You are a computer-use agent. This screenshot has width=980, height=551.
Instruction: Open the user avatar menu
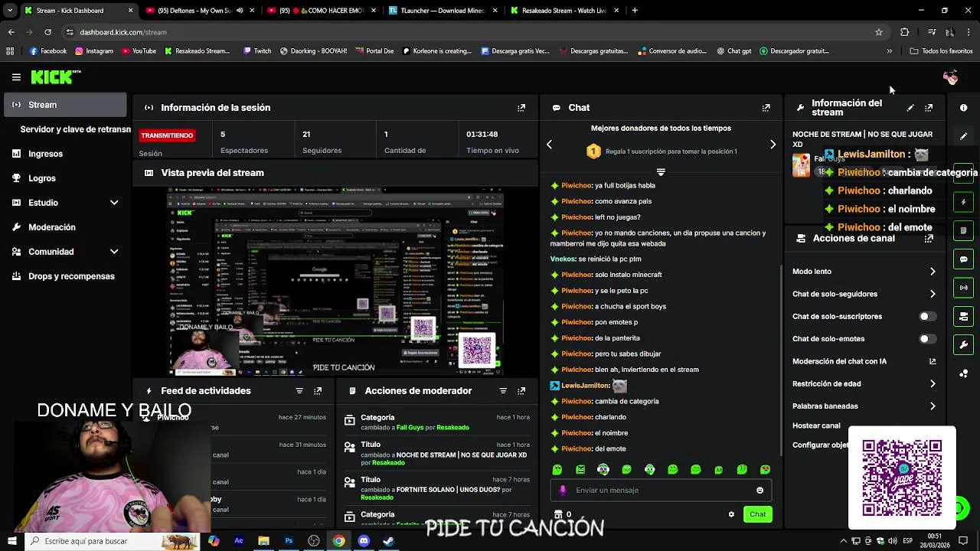951,77
